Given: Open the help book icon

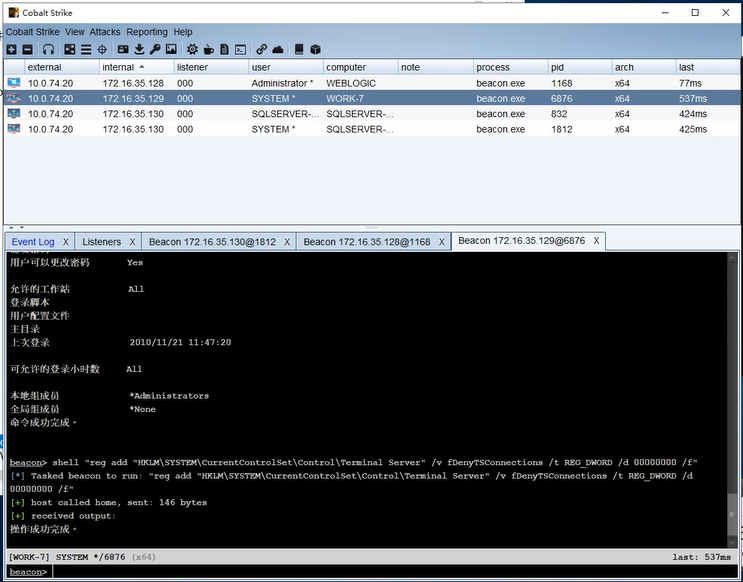Looking at the screenshot, I should point(299,49).
